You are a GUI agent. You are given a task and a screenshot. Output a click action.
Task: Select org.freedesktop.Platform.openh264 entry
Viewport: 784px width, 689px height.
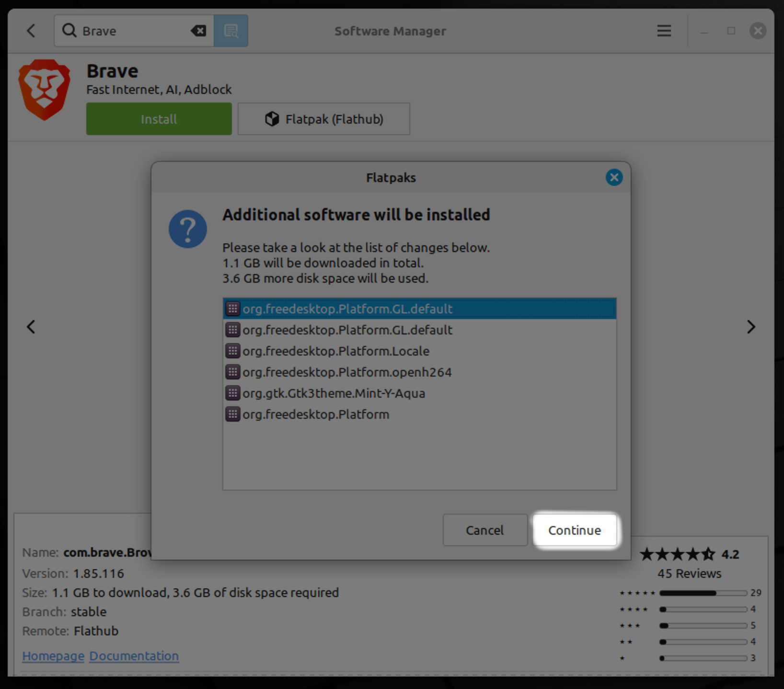coord(419,372)
